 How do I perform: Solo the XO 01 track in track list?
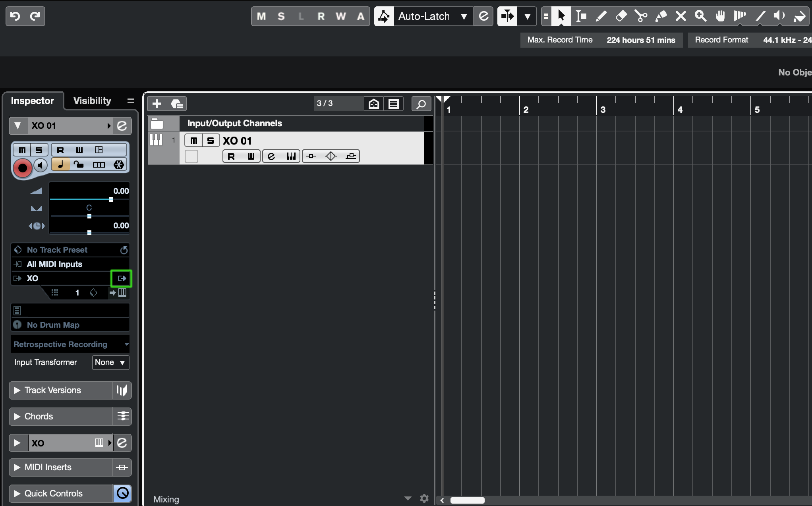(x=211, y=140)
